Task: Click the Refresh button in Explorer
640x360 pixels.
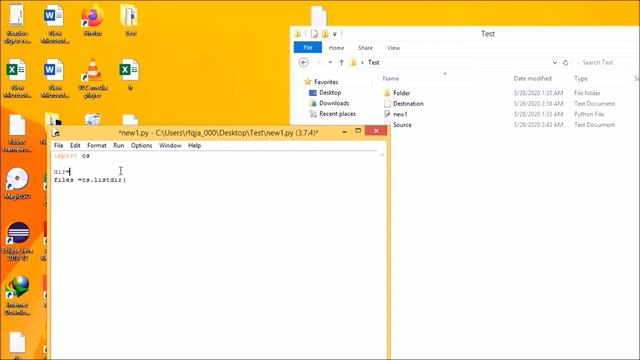Action: tap(566, 62)
